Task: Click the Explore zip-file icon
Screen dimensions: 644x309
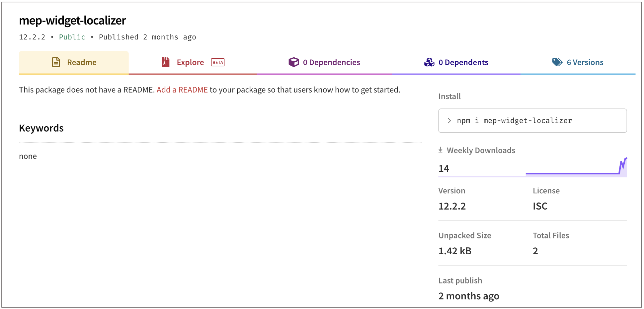Action: [x=166, y=62]
